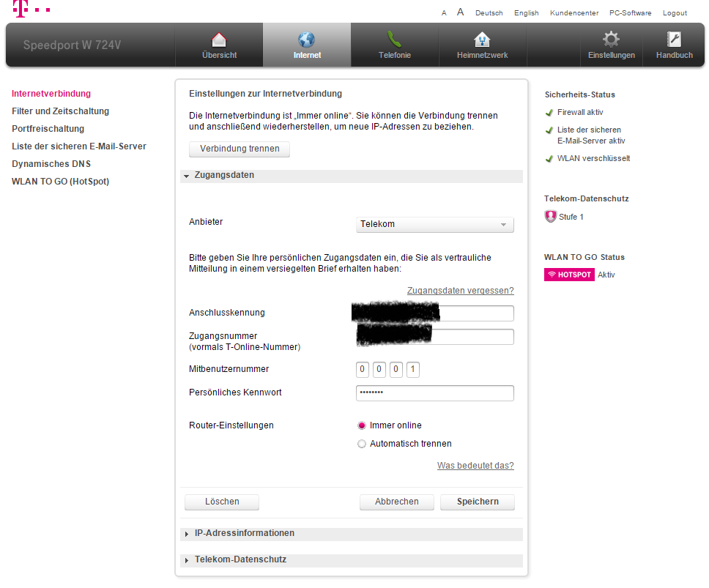
Task: Open Portfreischaltung in sidebar
Action: tap(48, 129)
